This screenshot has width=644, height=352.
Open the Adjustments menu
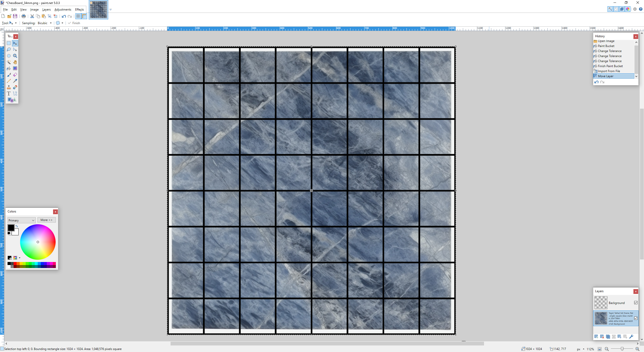pyautogui.click(x=63, y=10)
